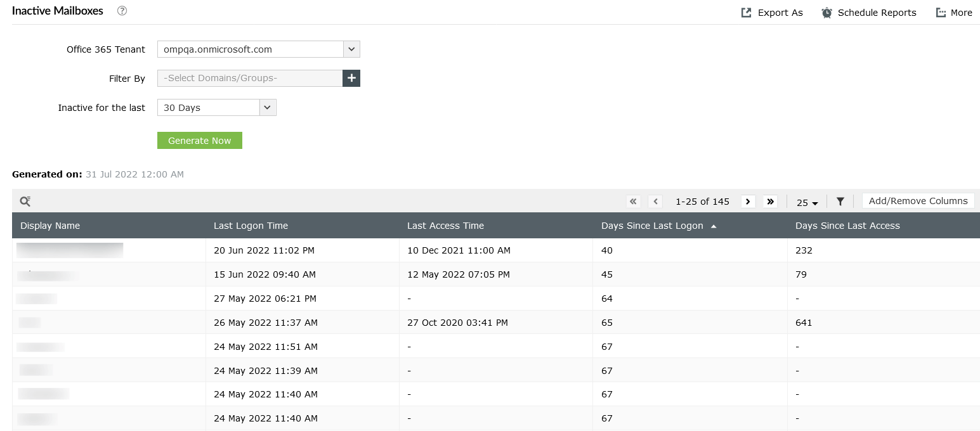Click the Inactive Mailboxes page title
Viewport: 980px width, 431px height.
pos(58,11)
